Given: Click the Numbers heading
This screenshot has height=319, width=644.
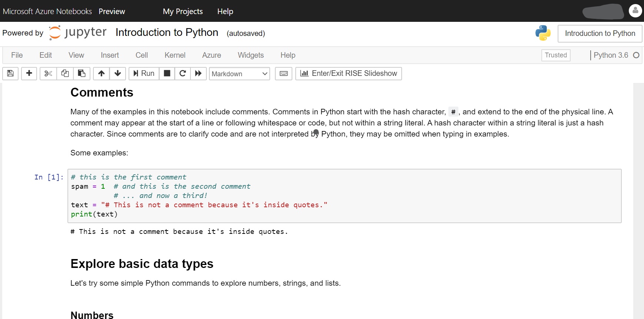Looking at the screenshot, I should 92,315.
